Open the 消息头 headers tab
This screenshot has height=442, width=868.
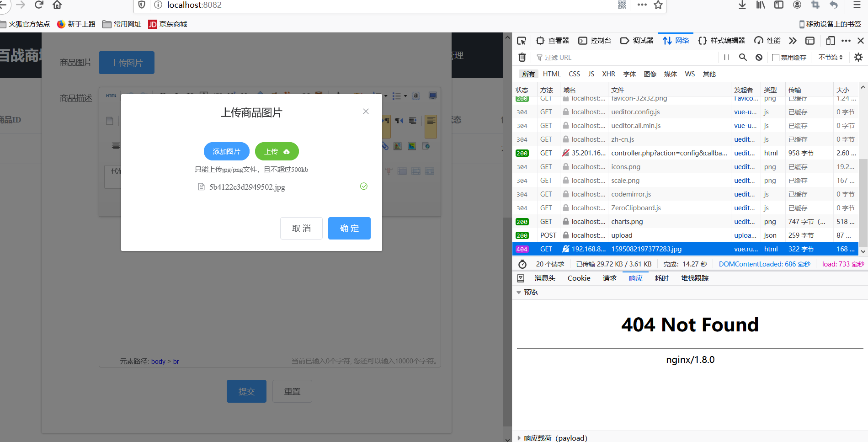point(545,278)
